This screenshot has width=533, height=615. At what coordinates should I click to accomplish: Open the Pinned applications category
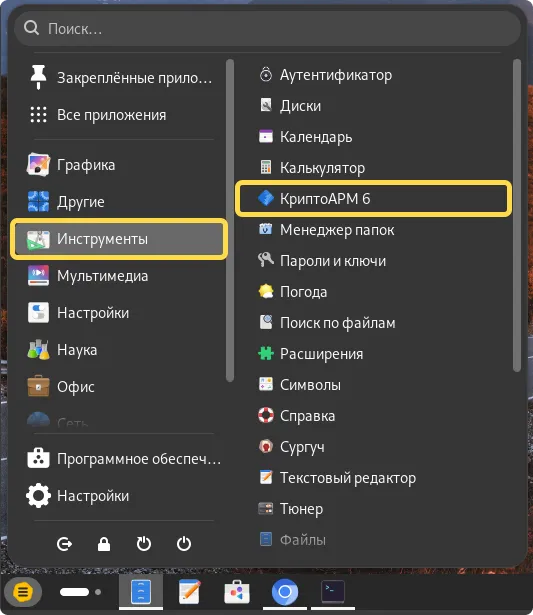pyautogui.click(x=121, y=78)
